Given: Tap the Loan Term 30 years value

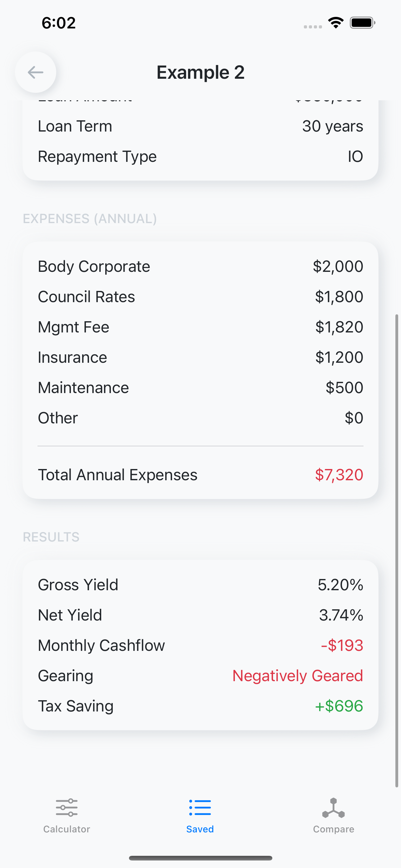Looking at the screenshot, I should click(x=332, y=126).
